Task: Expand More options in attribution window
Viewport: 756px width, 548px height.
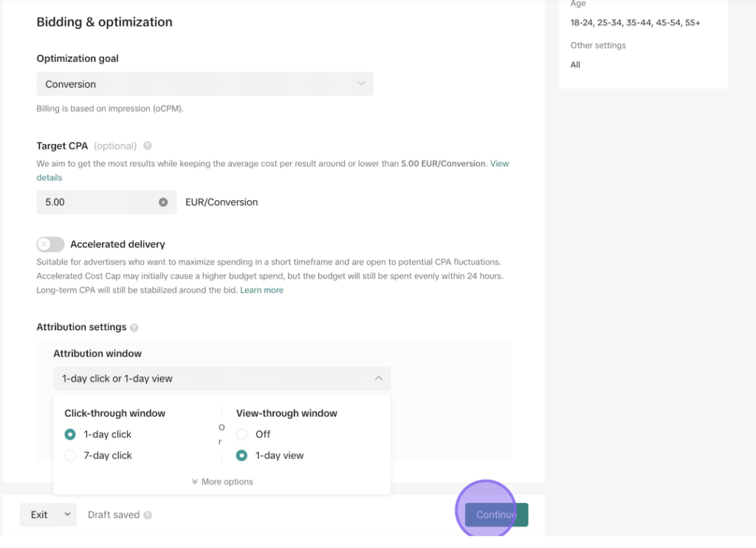Action: point(222,482)
